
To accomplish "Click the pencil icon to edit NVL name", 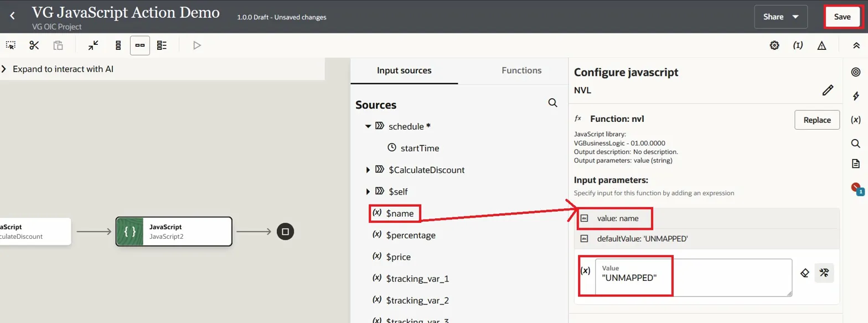I will (828, 90).
